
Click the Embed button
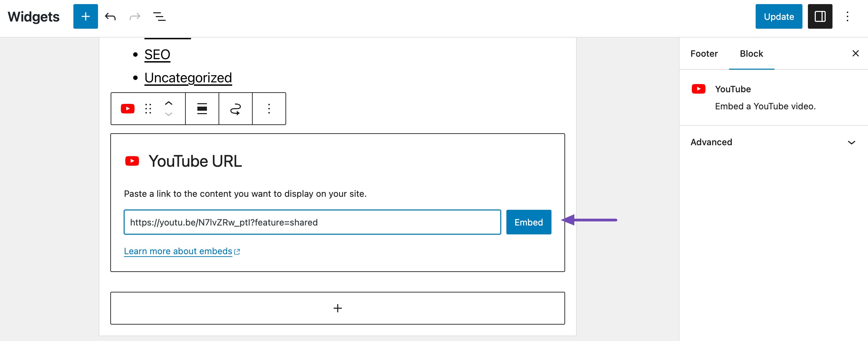[x=529, y=222]
